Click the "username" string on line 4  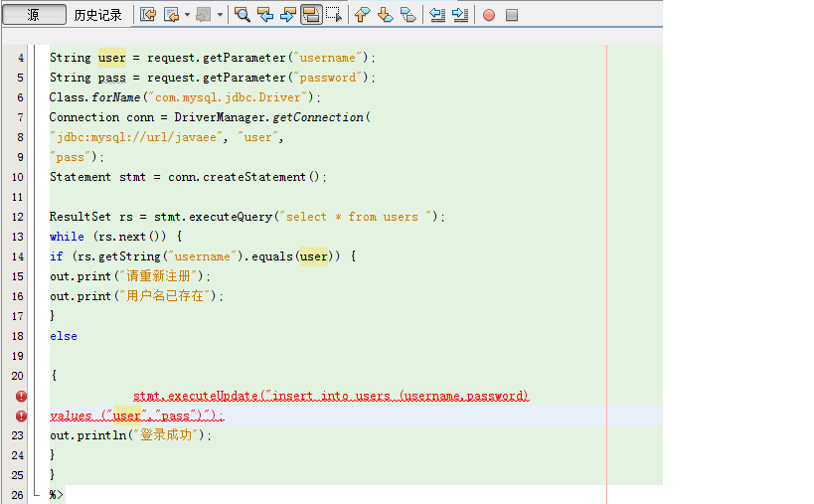327,58
